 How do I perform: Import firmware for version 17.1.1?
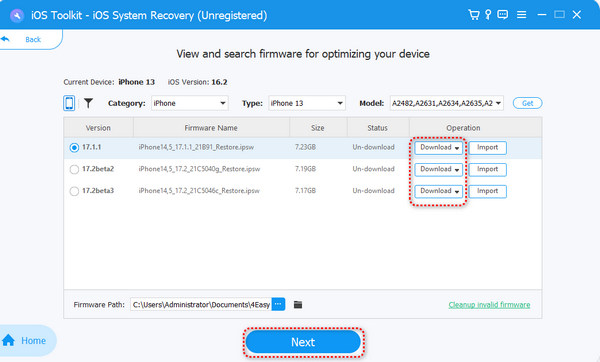tap(488, 148)
